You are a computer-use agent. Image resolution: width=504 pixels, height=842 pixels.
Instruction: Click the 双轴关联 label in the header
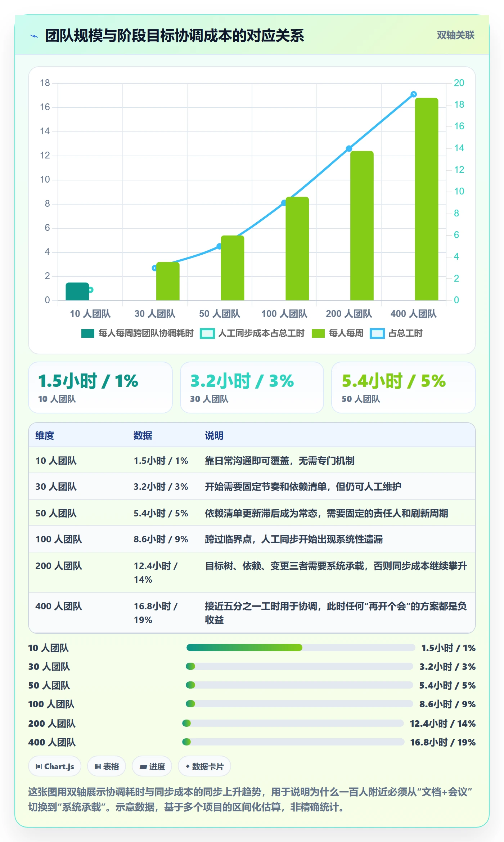click(455, 35)
